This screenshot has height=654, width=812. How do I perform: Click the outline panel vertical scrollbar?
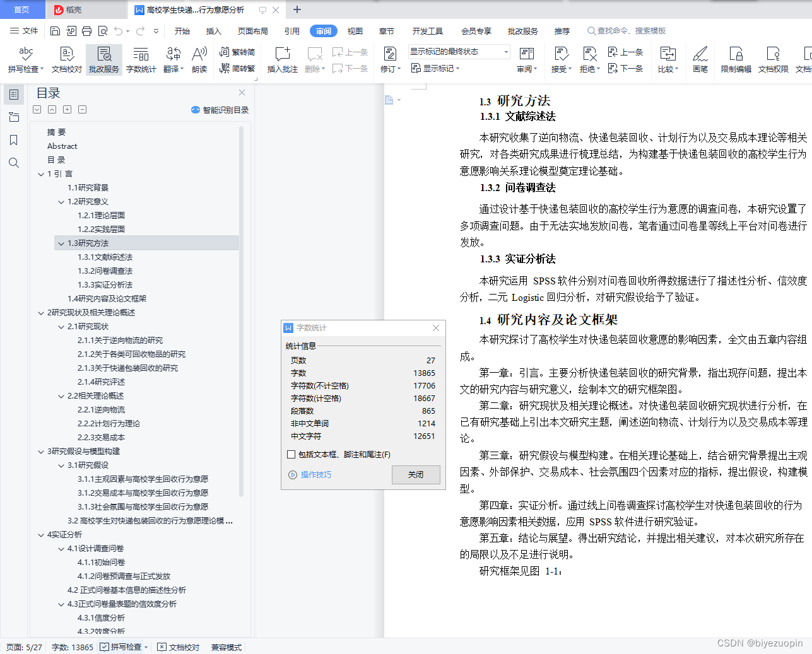[x=241, y=312]
